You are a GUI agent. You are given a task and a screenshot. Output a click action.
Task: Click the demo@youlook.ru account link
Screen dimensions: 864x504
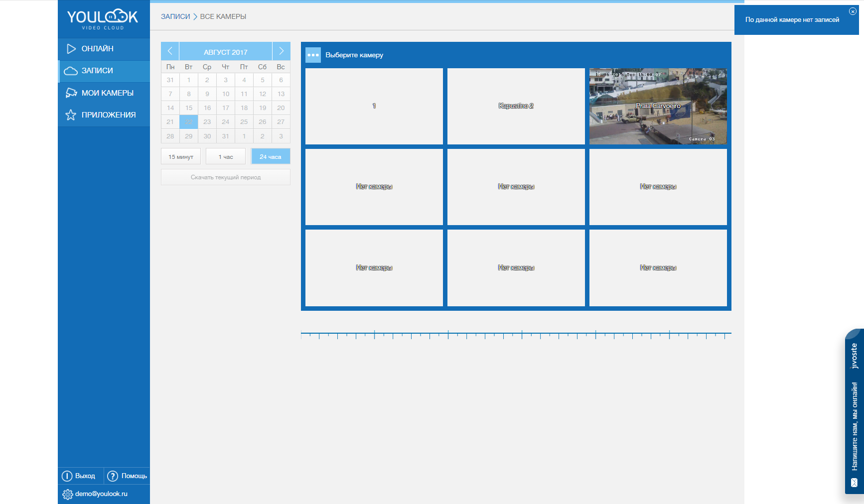click(x=101, y=494)
